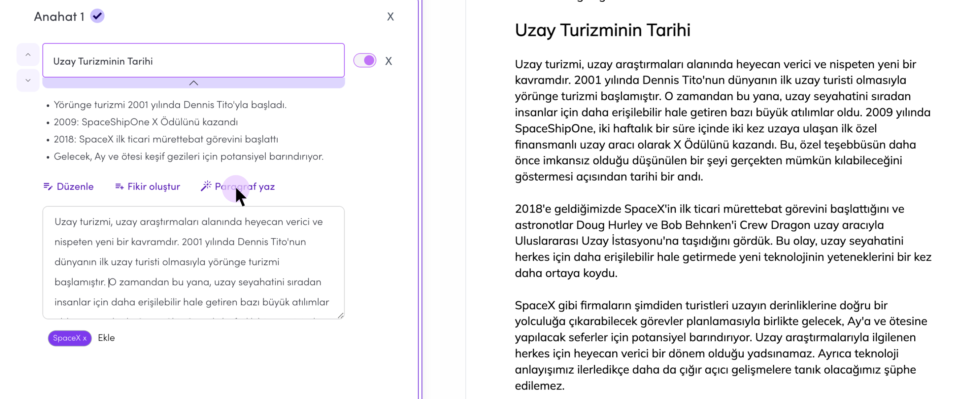Select the bullet '2018: SpaceX ilk ticari mürettebat görevini başlattı'
Image resolution: width=980 pixels, height=399 pixels.
click(x=166, y=139)
